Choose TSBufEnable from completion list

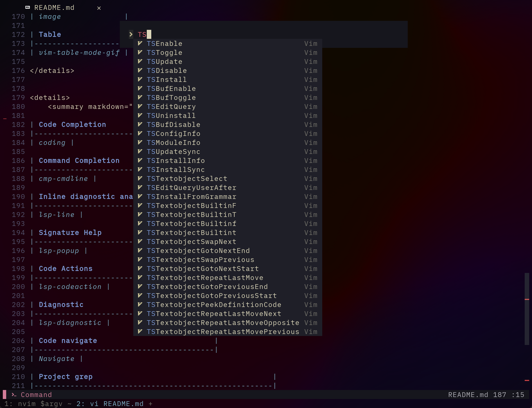tap(228, 89)
